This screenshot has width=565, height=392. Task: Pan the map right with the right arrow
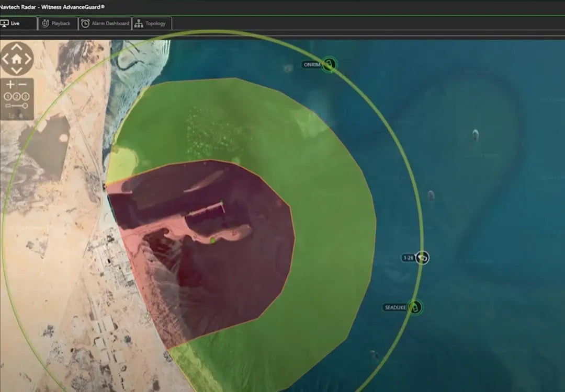28,59
